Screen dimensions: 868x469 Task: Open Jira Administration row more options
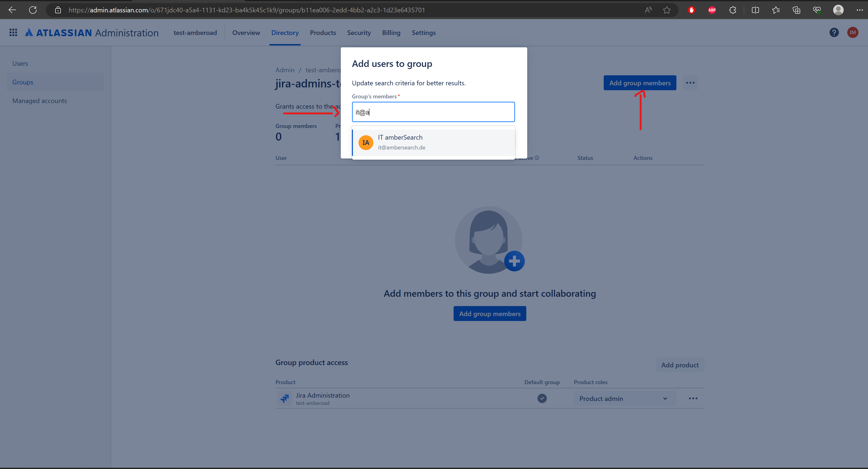[693, 398]
